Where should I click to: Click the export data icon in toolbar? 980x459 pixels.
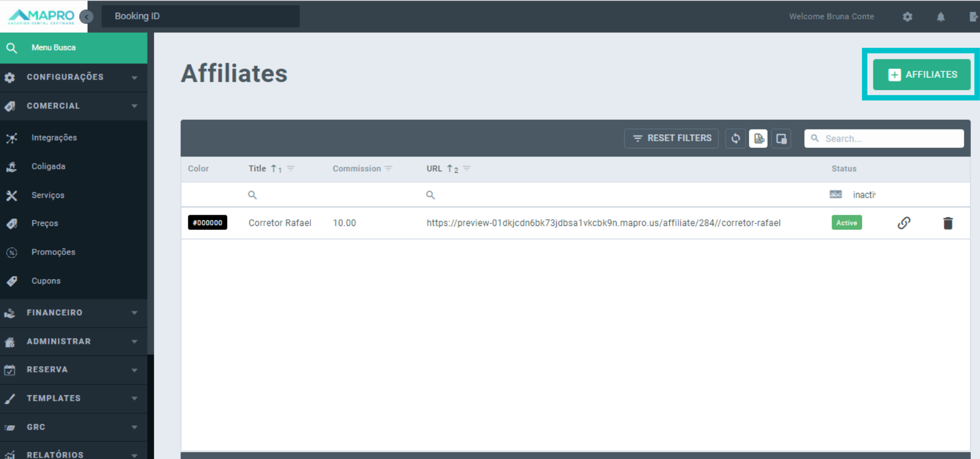(x=758, y=138)
